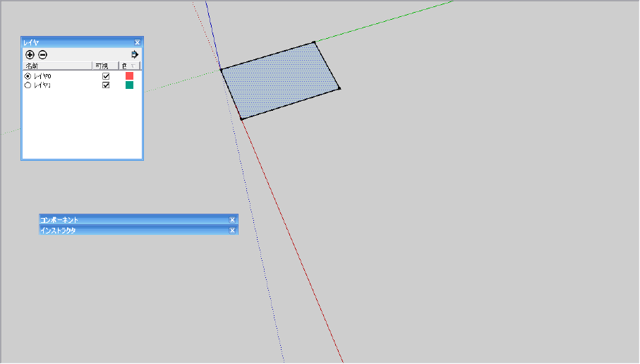The width and height of the screenshot is (640, 364).
Task: Set レイヤ1 as the active layer
Action: point(28,85)
